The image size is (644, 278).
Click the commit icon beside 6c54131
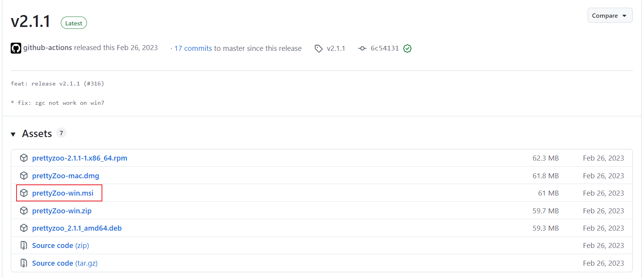pos(362,49)
